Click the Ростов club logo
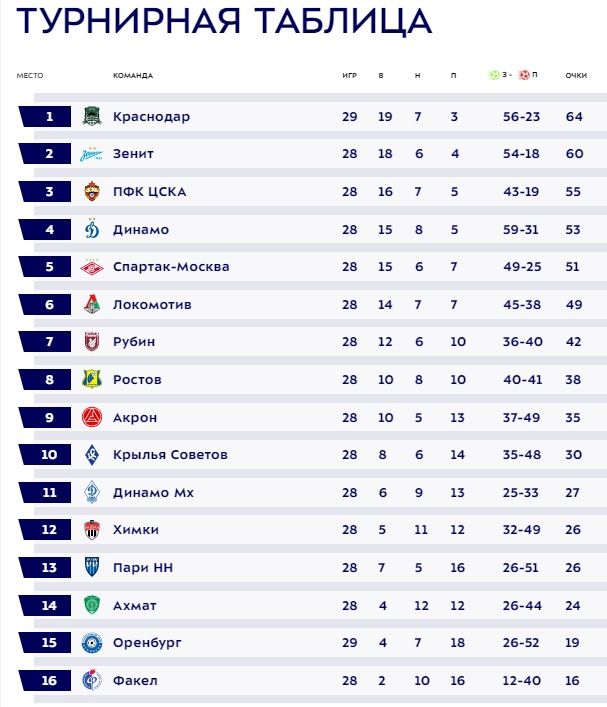Image resolution: width=607 pixels, height=707 pixels. pos(91,380)
